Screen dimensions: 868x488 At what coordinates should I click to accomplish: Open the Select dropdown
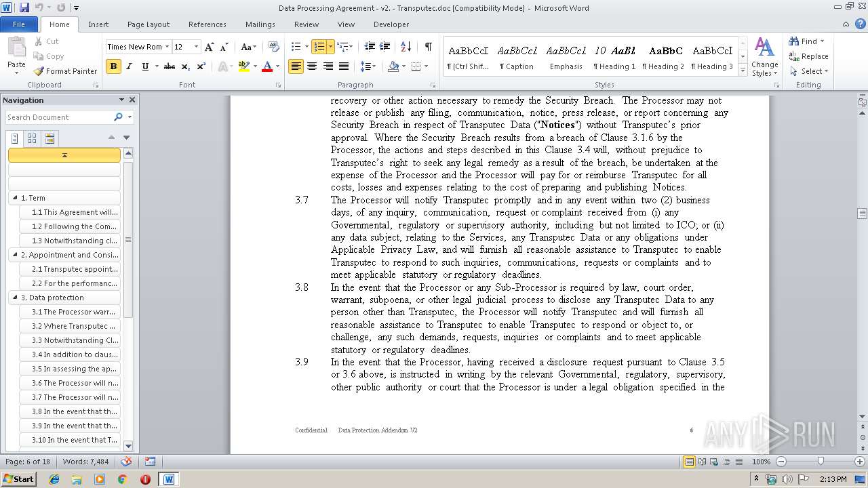(x=809, y=71)
